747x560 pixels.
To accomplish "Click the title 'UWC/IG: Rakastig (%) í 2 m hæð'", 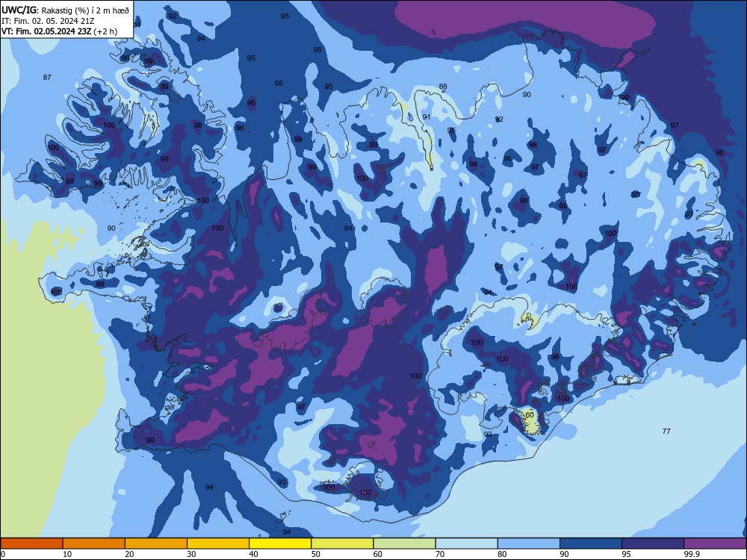I will click(65, 10).
